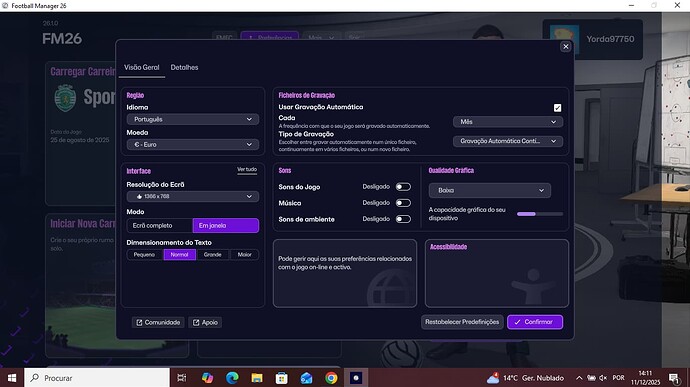The image size is (690, 387).
Task: Switch to the Detalhes tab
Action: coord(184,67)
